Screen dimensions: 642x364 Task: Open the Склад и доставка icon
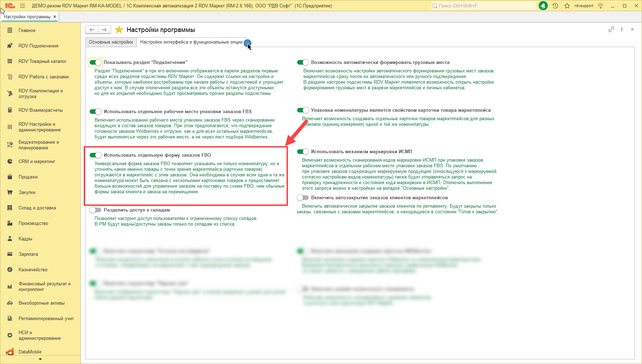pyautogui.click(x=10, y=208)
